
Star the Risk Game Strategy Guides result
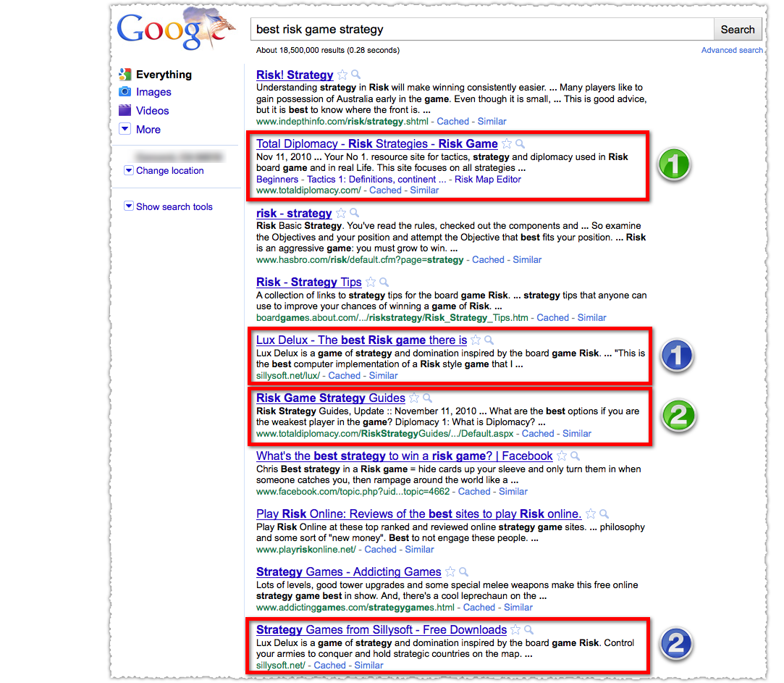coord(414,398)
